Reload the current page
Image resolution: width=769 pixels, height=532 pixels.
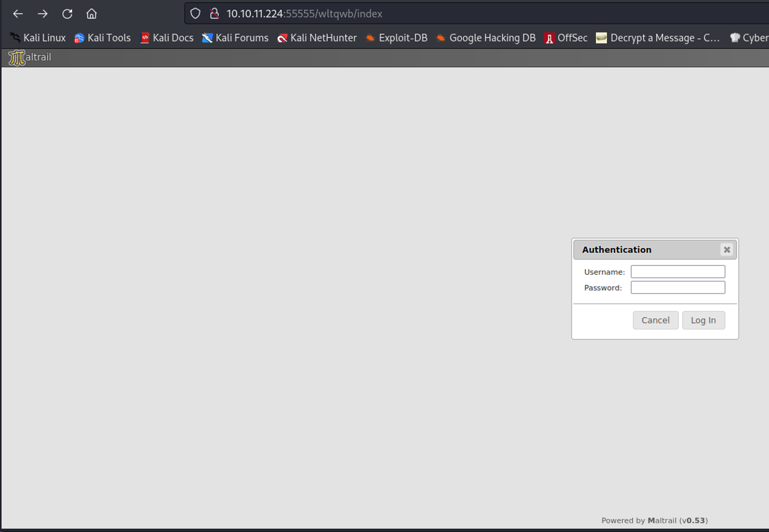tap(67, 14)
